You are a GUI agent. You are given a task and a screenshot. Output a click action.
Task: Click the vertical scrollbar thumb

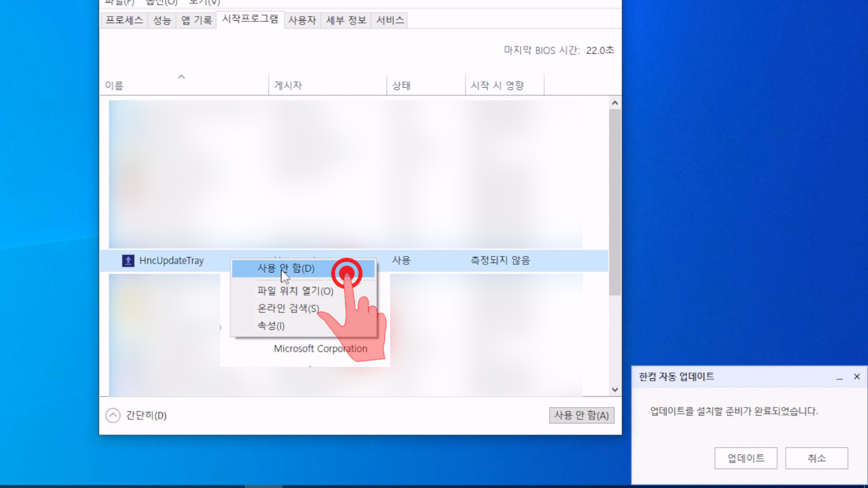tap(614, 201)
